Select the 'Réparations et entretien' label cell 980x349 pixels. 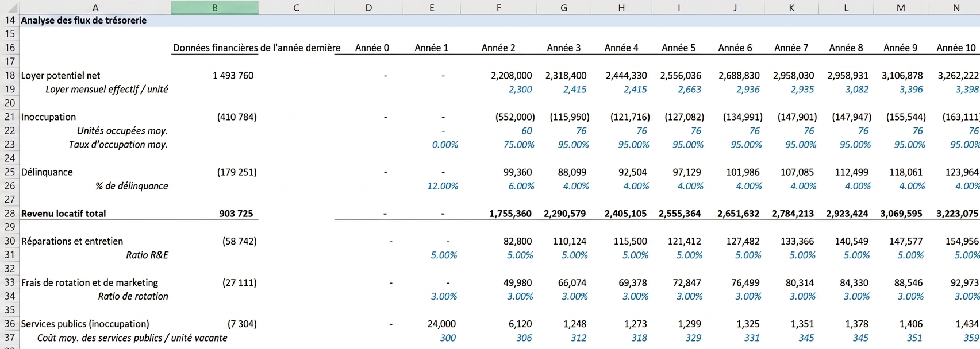point(72,241)
